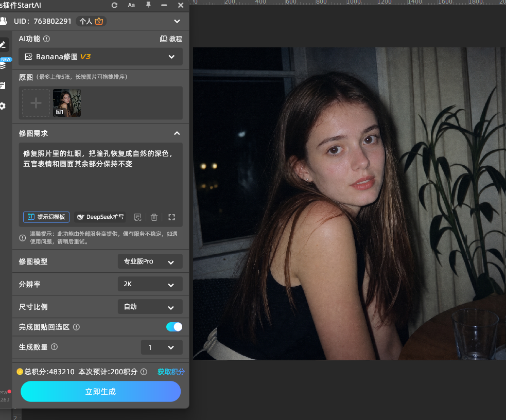Select the edit pencil sidebar icon

tap(3, 44)
